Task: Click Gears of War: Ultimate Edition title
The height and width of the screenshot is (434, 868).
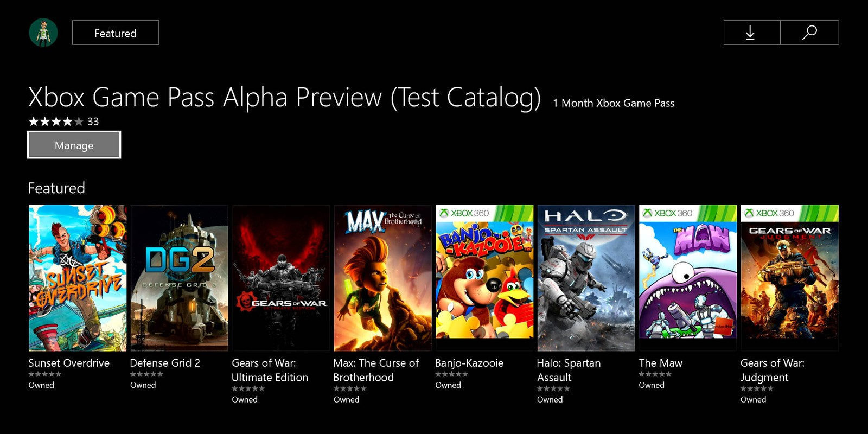Action: pyautogui.click(x=270, y=370)
